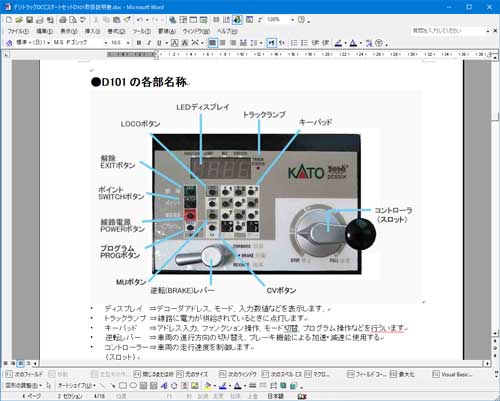The image size is (500, 401).
Task: Open the zoom percentage dropdown
Action: pyautogui.click(x=292, y=20)
